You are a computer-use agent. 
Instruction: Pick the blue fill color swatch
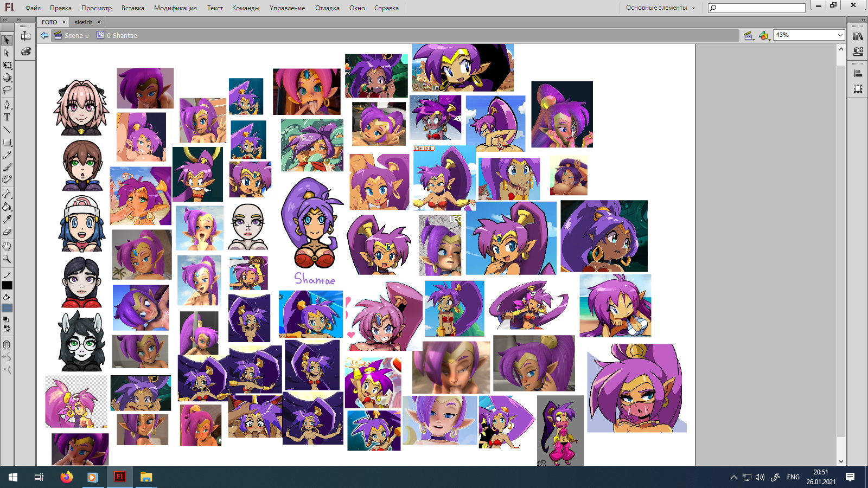[x=7, y=308]
